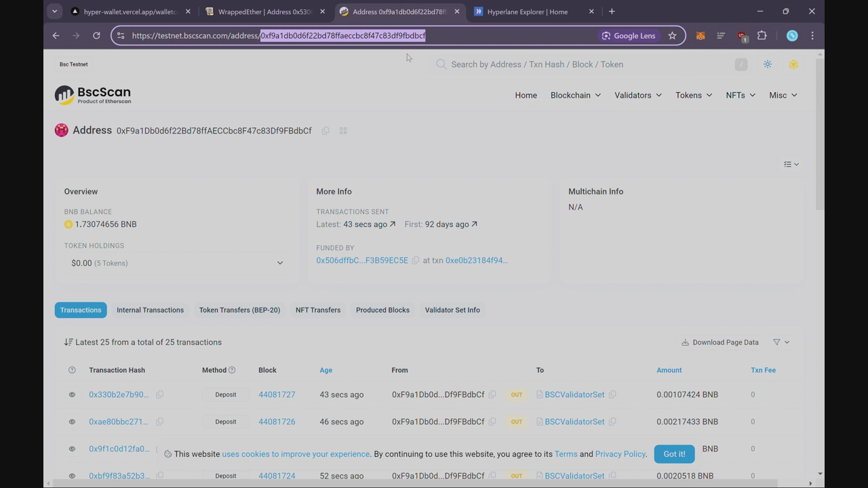Close the Hyperlane Explorer tab
The image size is (868, 488).
click(x=591, y=12)
